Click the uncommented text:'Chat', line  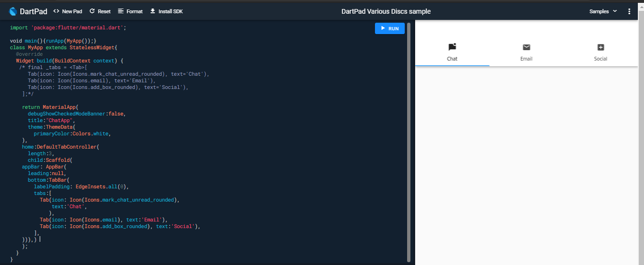70,207
